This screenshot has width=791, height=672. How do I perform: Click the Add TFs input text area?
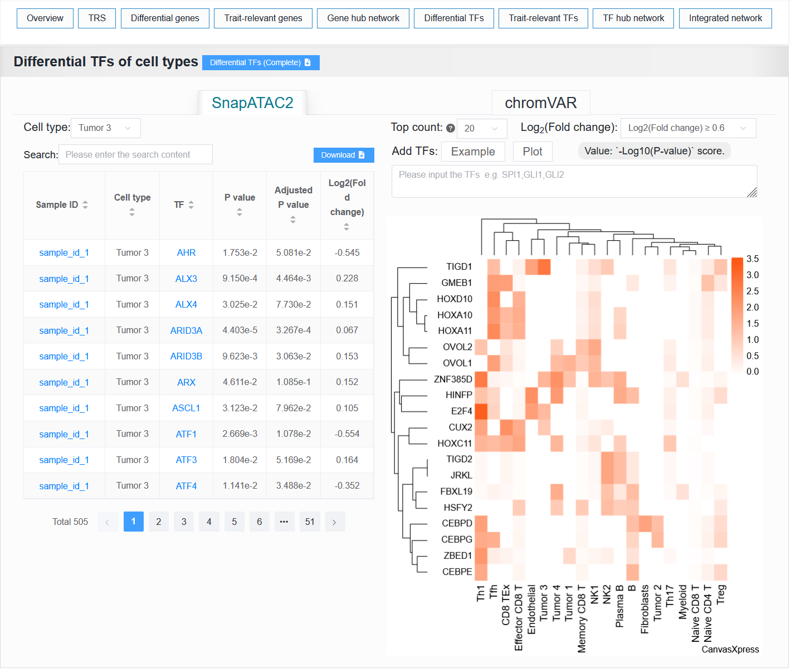tap(574, 181)
